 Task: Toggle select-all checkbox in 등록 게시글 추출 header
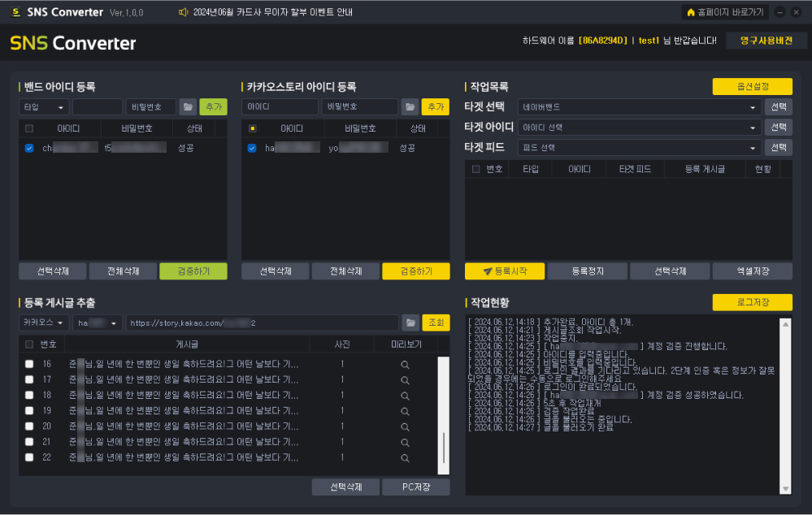click(x=29, y=344)
